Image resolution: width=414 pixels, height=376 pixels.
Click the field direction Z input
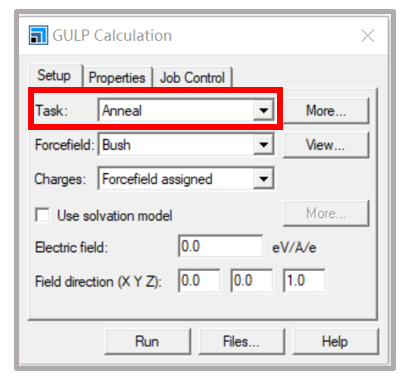[x=304, y=281]
